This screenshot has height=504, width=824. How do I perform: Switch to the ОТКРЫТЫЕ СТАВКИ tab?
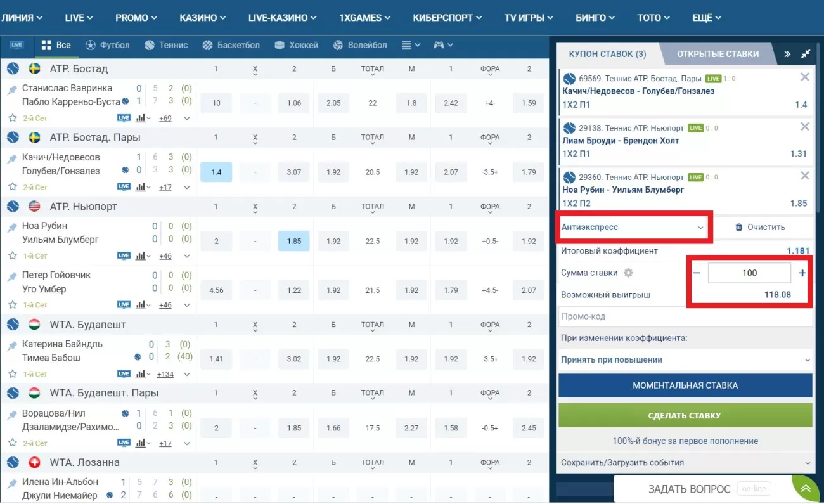(x=717, y=54)
